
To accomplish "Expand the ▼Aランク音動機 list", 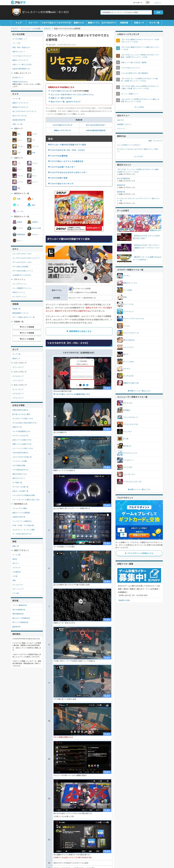I will click(27, 333).
